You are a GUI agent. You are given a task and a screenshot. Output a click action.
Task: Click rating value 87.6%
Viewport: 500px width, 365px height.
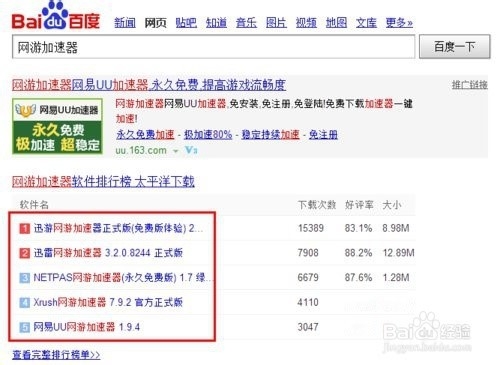[358, 277]
